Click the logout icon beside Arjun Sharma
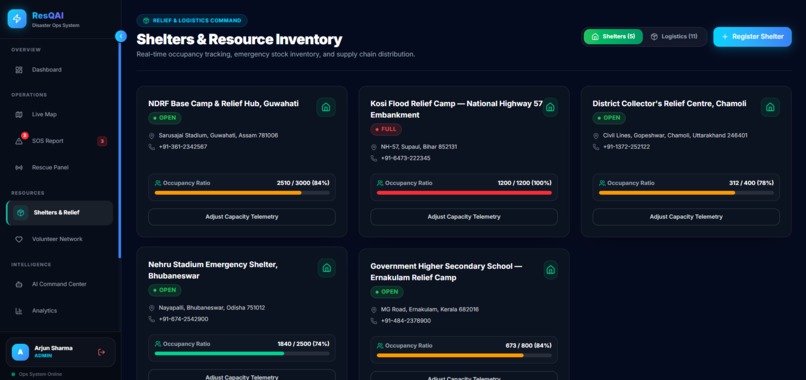The width and height of the screenshot is (806, 380). (101, 352)
